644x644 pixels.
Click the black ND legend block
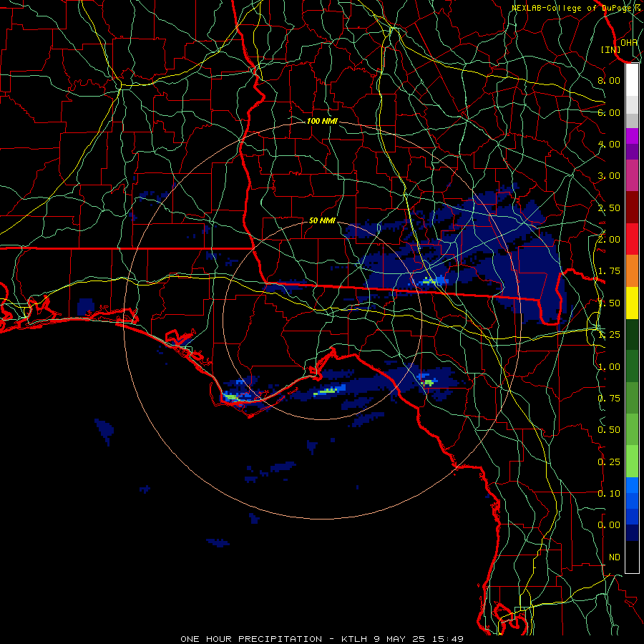click(632, 557)
